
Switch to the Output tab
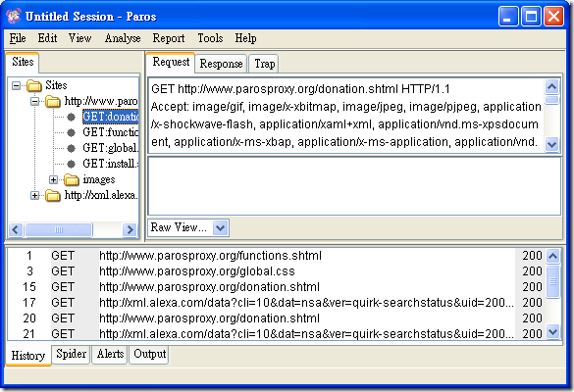150,354
